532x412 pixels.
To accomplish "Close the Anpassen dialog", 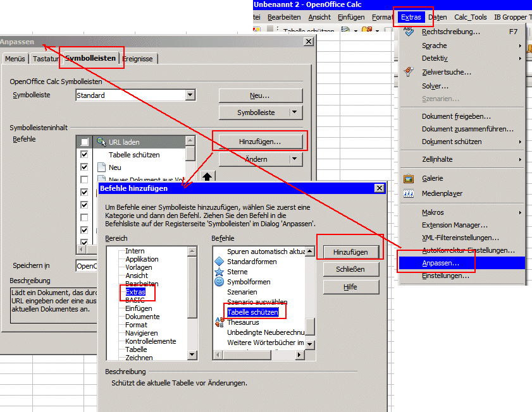I will 309,41.
